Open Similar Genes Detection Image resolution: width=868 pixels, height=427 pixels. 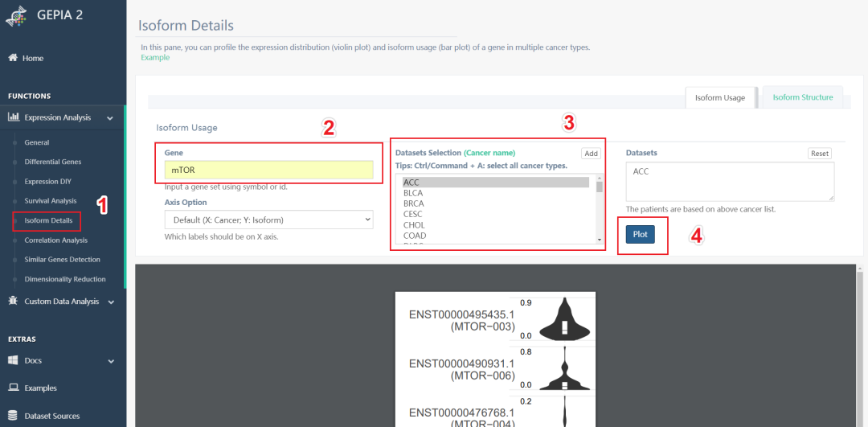coord(62,259)
